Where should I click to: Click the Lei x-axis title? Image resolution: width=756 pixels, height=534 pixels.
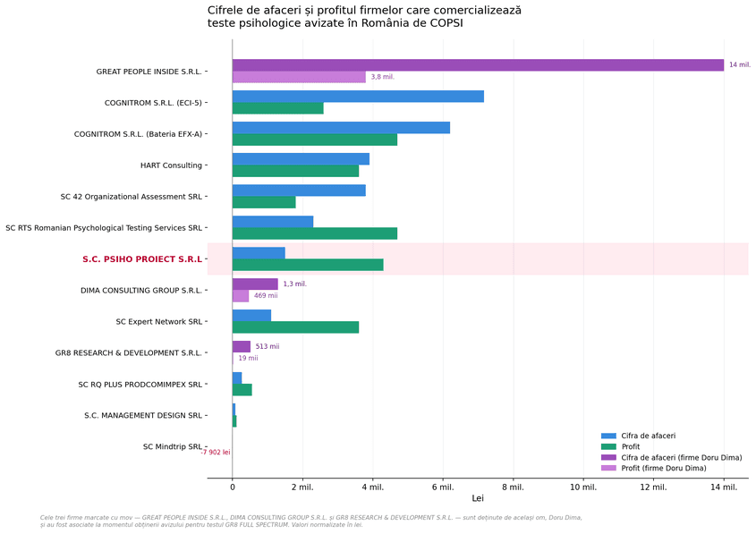tap(478, 498)
